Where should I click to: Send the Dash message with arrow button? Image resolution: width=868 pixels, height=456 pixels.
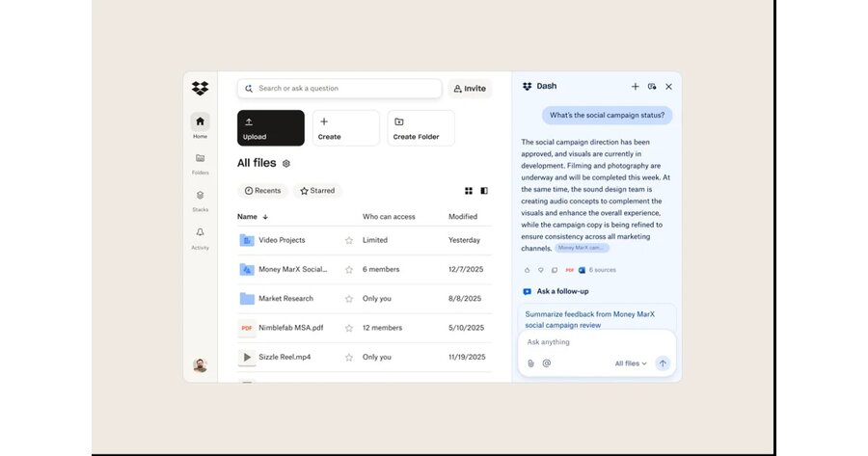tap(663, 363)
